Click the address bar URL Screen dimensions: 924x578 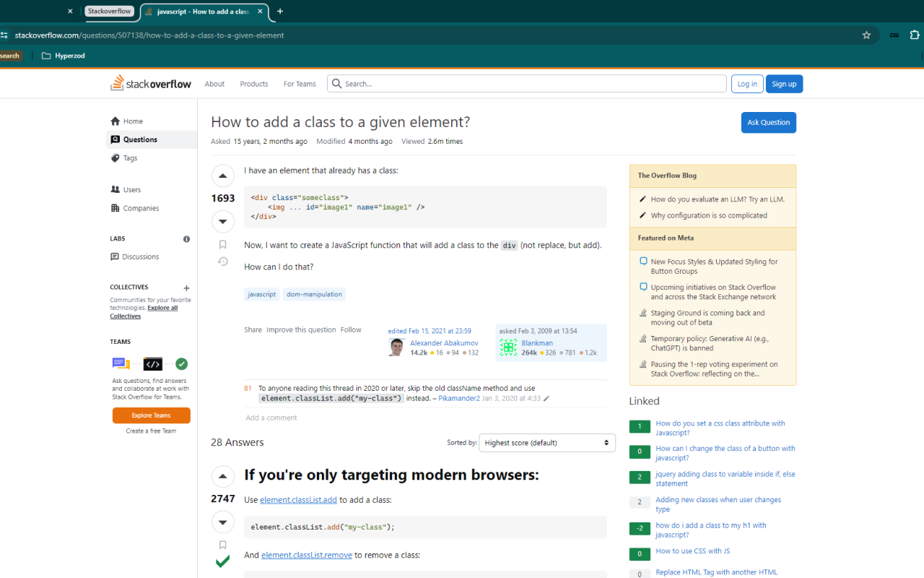(x=149, y=35)
